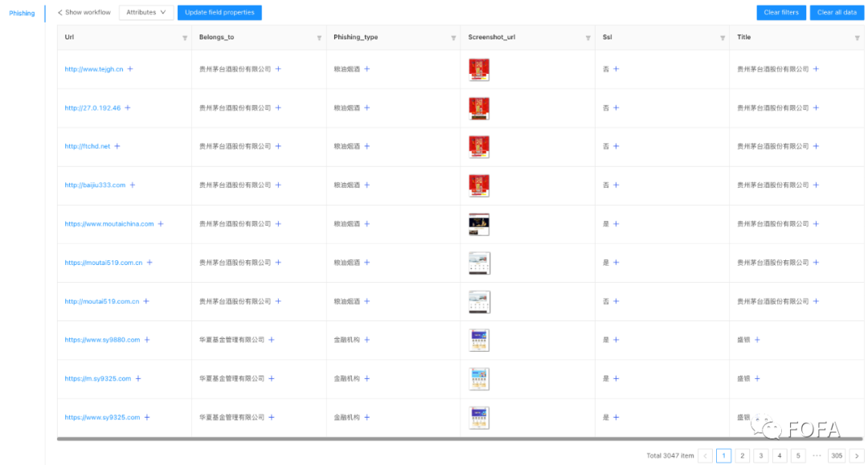The image size is (868, 465).
Task: Click next page arrow in pagination
Action: pyautogui.click(x=857, y=455)
